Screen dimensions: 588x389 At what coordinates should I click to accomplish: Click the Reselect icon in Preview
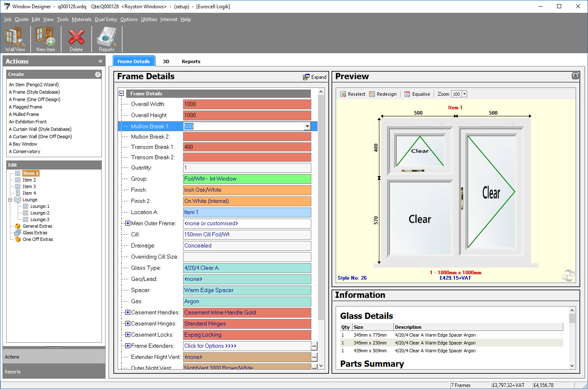[343, 94]
